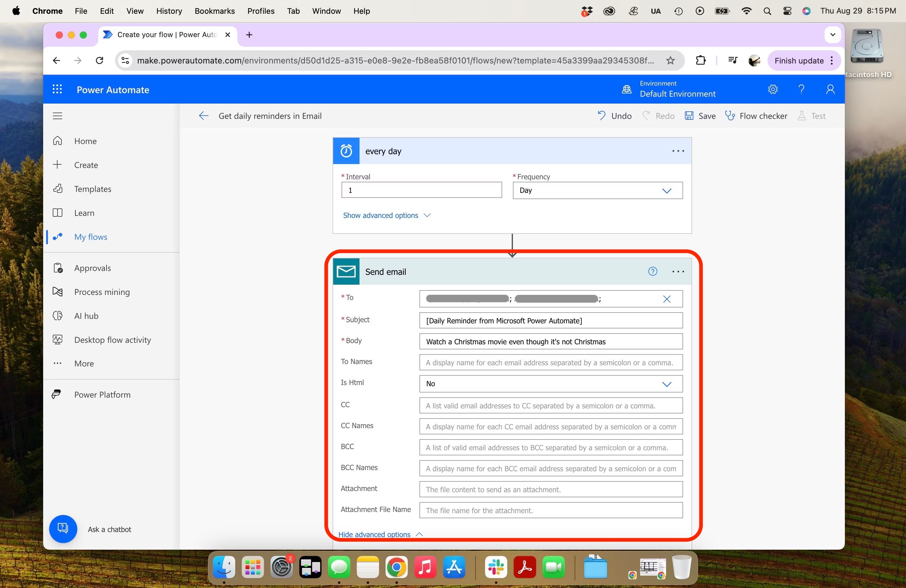Click the CC input field

pyautogui.click(x=551, y=405)
